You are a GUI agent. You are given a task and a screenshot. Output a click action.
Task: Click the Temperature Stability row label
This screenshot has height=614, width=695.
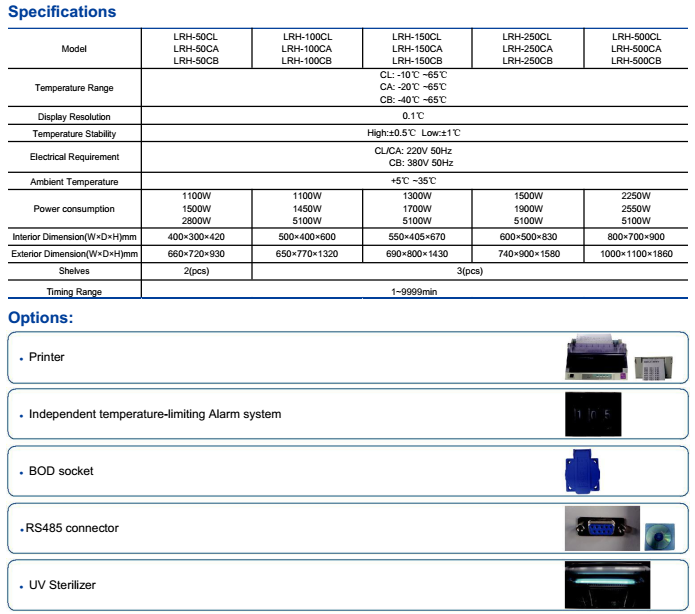74,134
